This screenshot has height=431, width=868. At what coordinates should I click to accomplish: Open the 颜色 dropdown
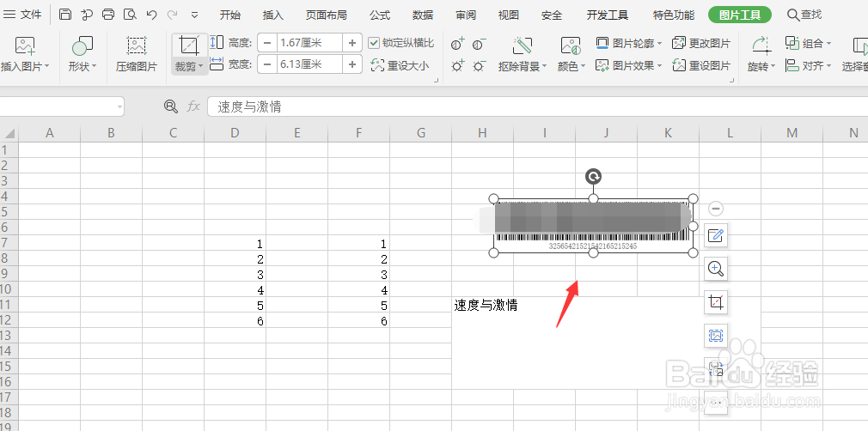pos(571,54)
